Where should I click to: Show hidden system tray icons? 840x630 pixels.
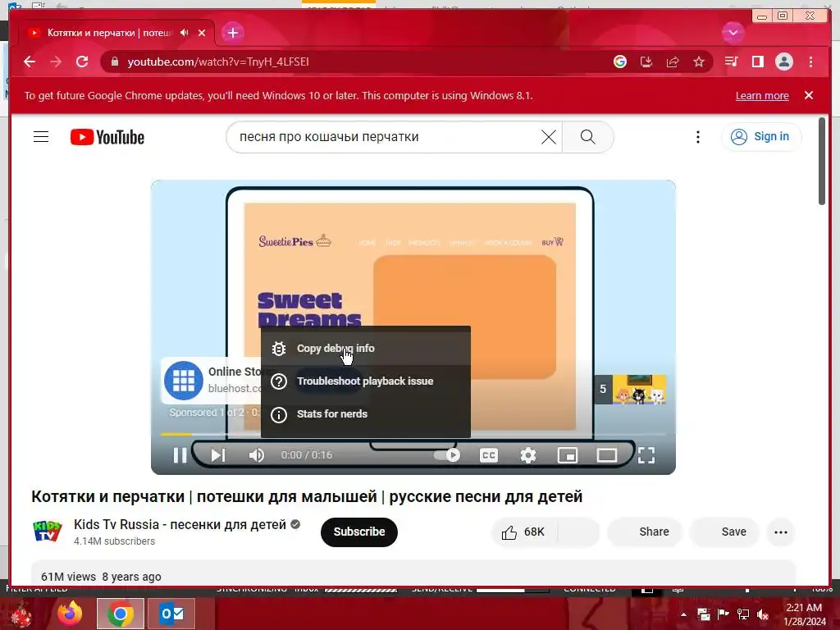click(x=683, y=614)
